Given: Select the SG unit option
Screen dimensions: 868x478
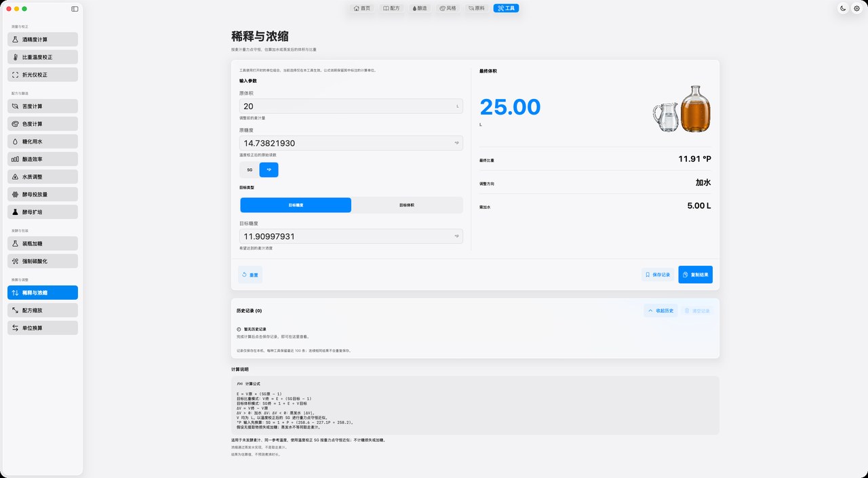Looking at the screenshot, I should click(x=250, y=170).
